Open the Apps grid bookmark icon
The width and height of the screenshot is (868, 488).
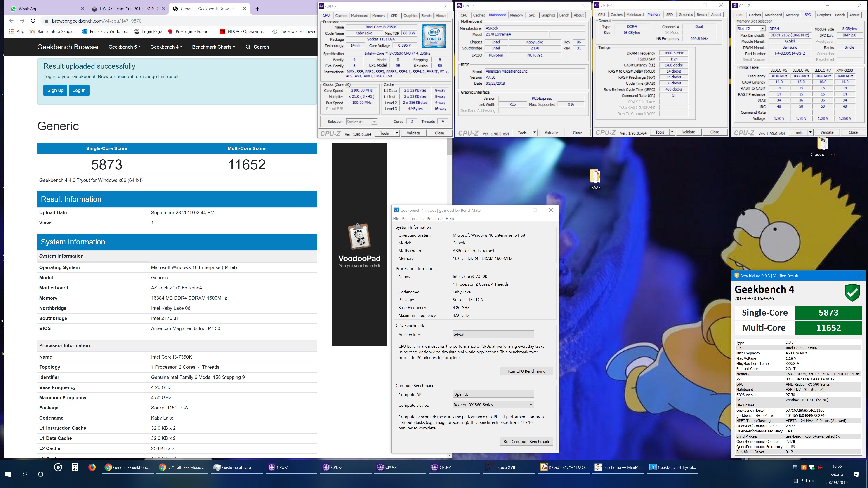[11, 31]
